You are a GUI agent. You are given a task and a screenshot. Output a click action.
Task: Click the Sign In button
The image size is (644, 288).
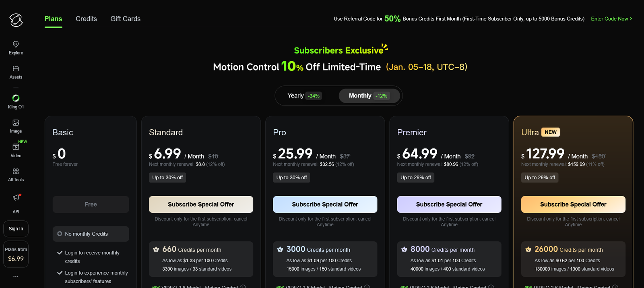click(x=16, y=229)
